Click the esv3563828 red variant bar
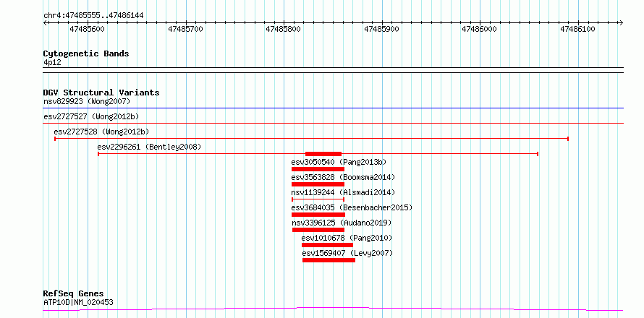Image resolution: width=644 pixels, height=318 pixels. tap(318, 184)
